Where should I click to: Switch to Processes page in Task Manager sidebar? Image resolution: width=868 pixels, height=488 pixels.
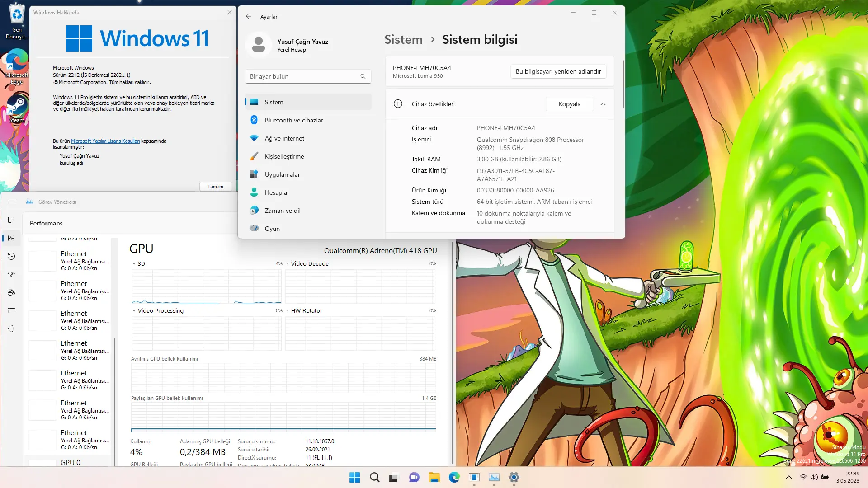(11, 220)
